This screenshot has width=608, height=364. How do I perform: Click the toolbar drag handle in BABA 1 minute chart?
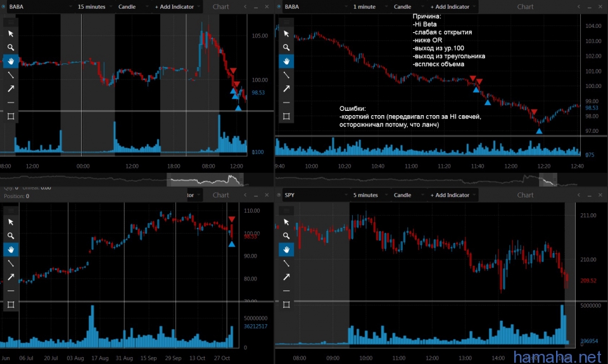(x=286, y=22)
